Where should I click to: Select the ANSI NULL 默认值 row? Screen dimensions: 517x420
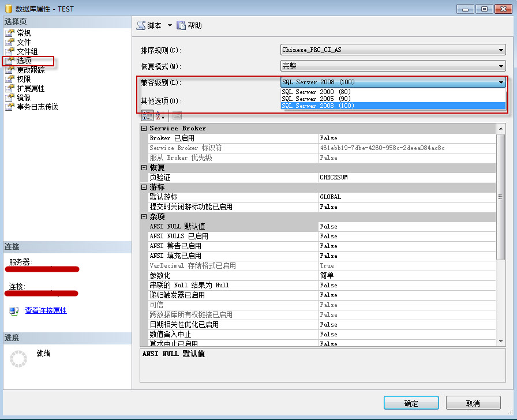(x=321, y=227)
